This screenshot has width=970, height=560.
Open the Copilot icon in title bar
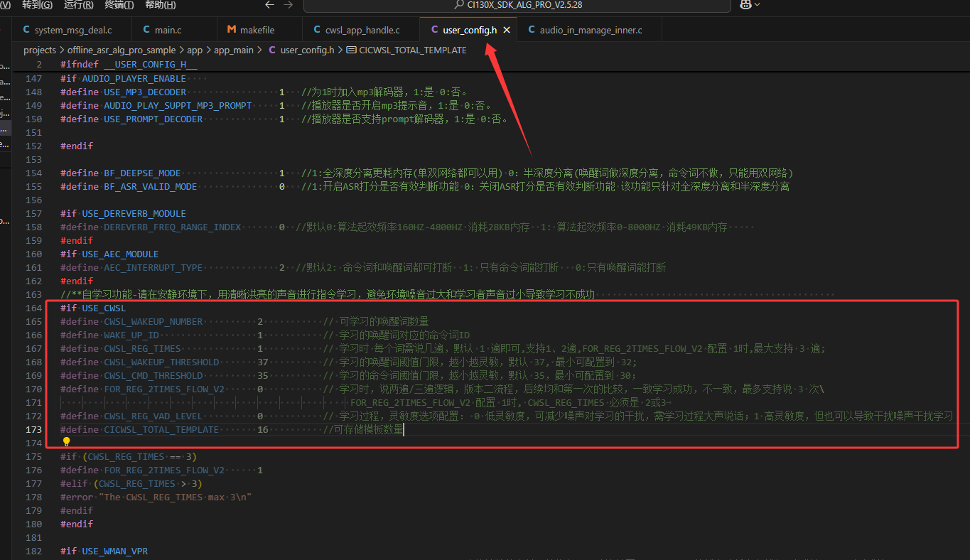(745, 5)
